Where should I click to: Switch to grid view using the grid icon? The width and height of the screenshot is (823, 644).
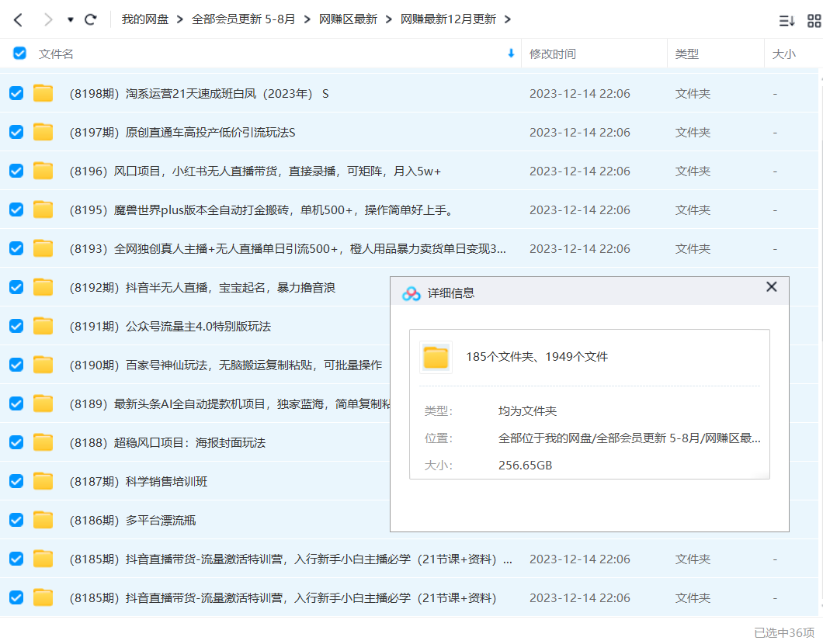[811, 19]
